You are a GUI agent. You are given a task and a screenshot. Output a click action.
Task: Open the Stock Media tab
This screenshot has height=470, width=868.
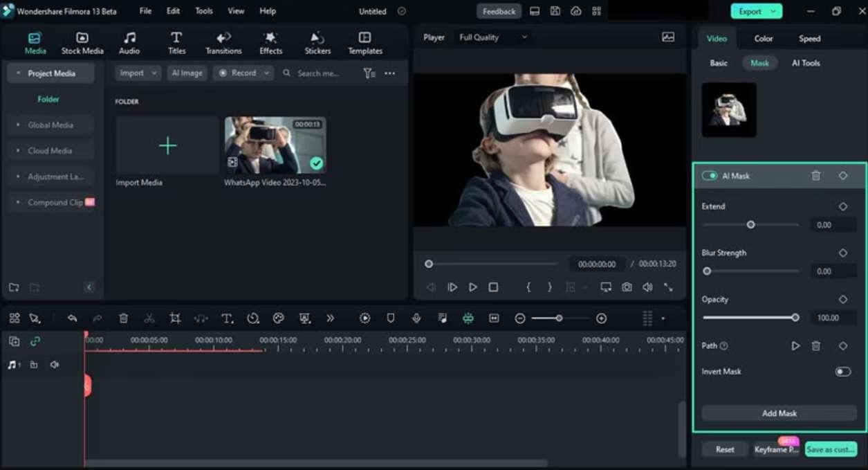click(x=82, y=43)
